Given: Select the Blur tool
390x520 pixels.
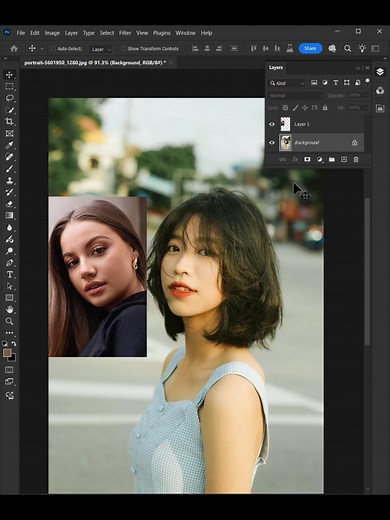Looking at the screenshot, I should tap(9, 227).
